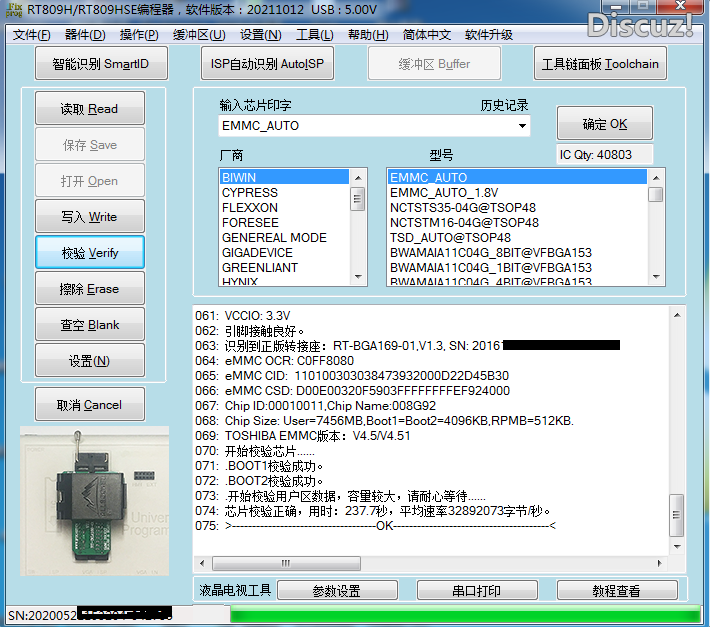Select CYPRESS in the vendor list
The width and height of the screenshot is (710, 627).
tap(284, 192)
